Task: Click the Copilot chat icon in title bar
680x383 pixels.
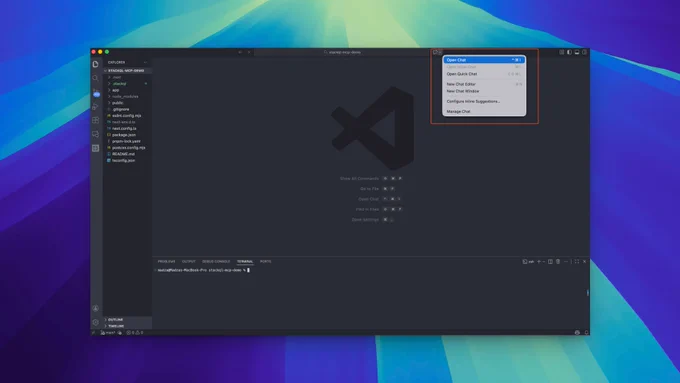Action: tap(435, 52)
